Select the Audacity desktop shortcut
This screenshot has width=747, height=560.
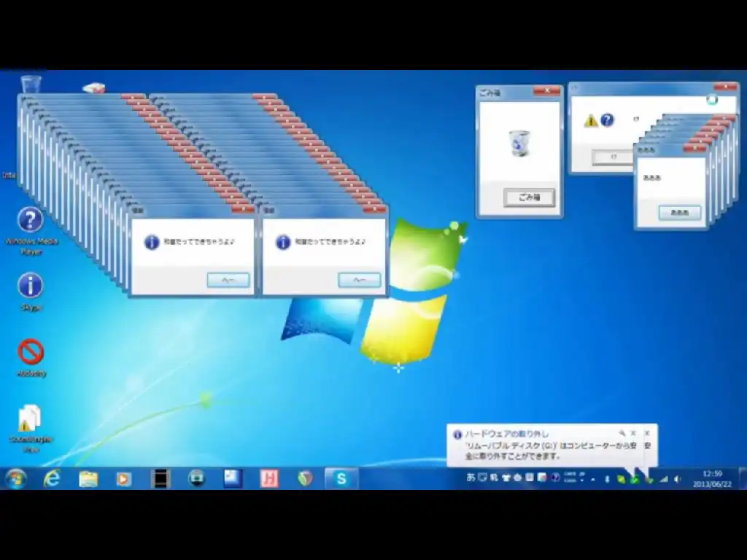(31, 358)
